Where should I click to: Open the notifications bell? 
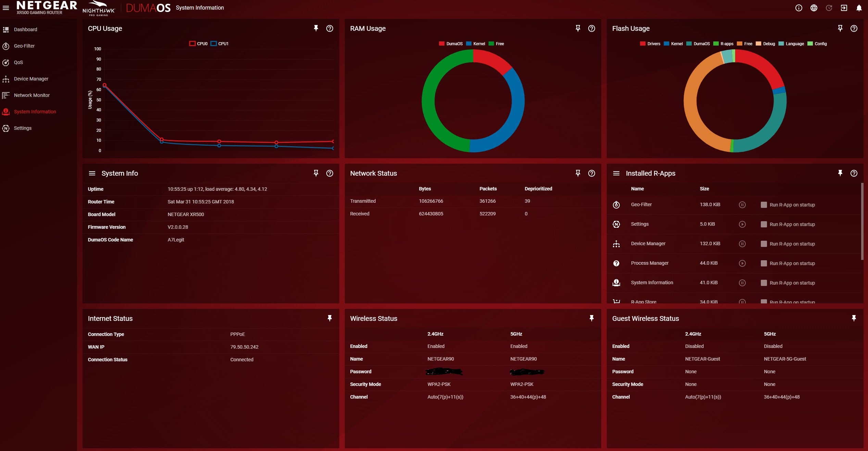859,8
